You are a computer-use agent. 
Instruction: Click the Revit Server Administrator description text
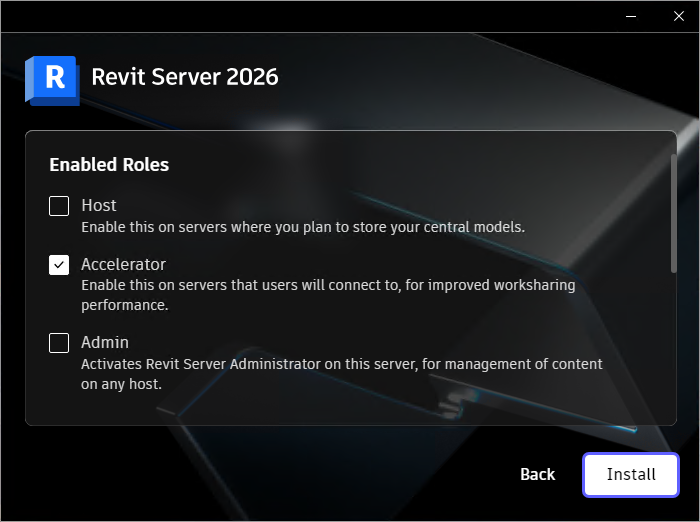(x=342, y=374)
